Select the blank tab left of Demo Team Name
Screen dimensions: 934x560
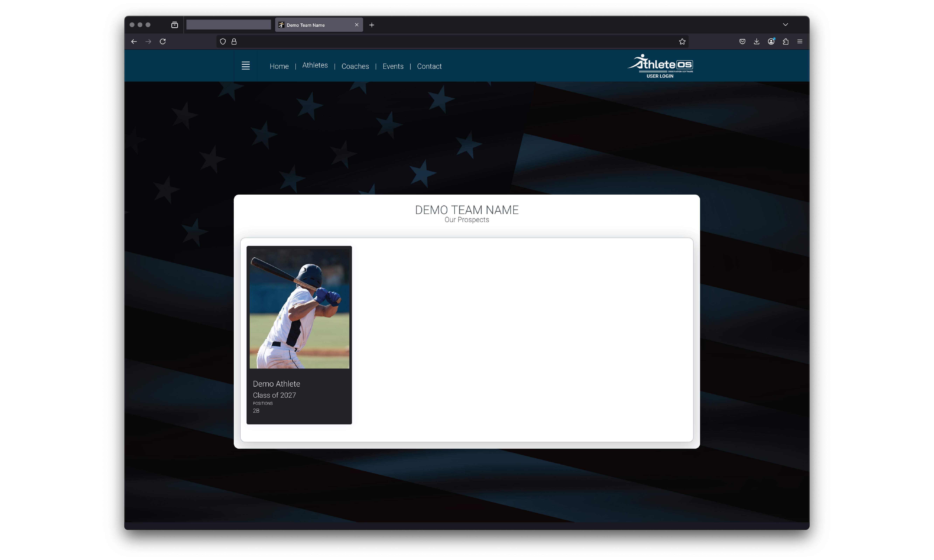(229, 25)
